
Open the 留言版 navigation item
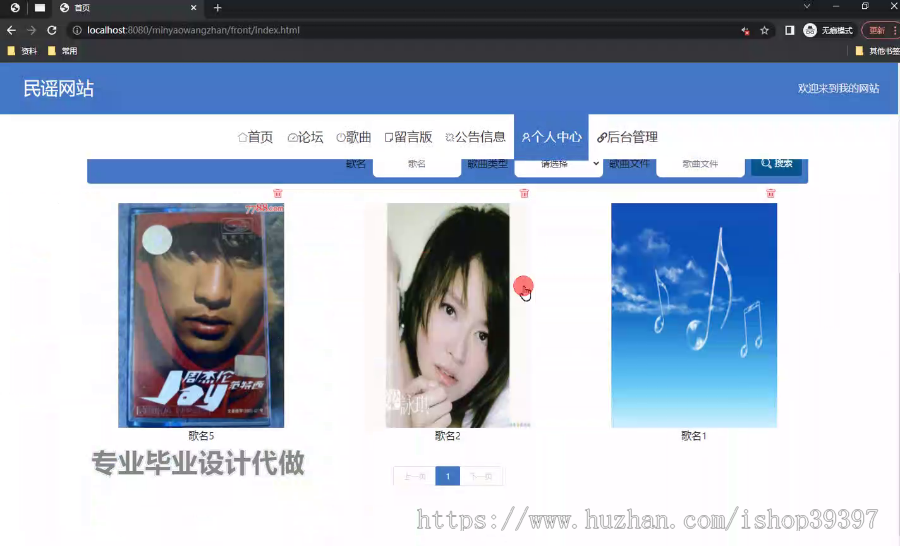click(408, 137)
